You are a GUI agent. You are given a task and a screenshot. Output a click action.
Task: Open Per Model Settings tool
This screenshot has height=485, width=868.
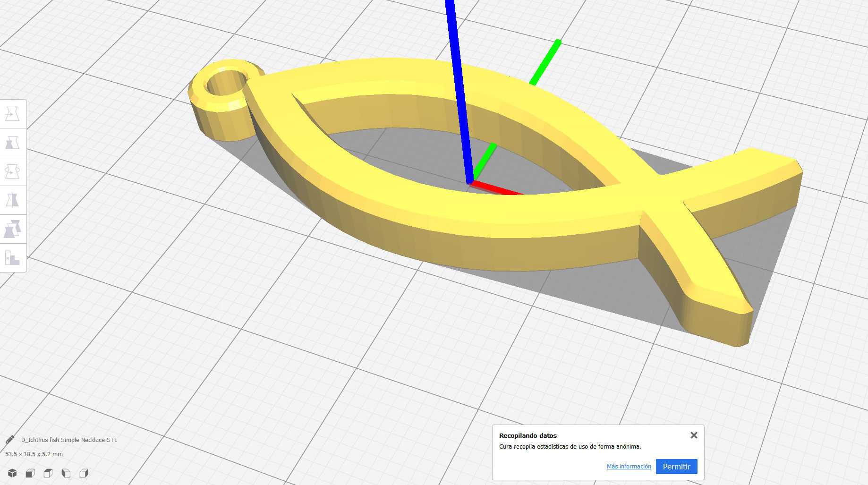pyautogui.click(x=12, y=229)
